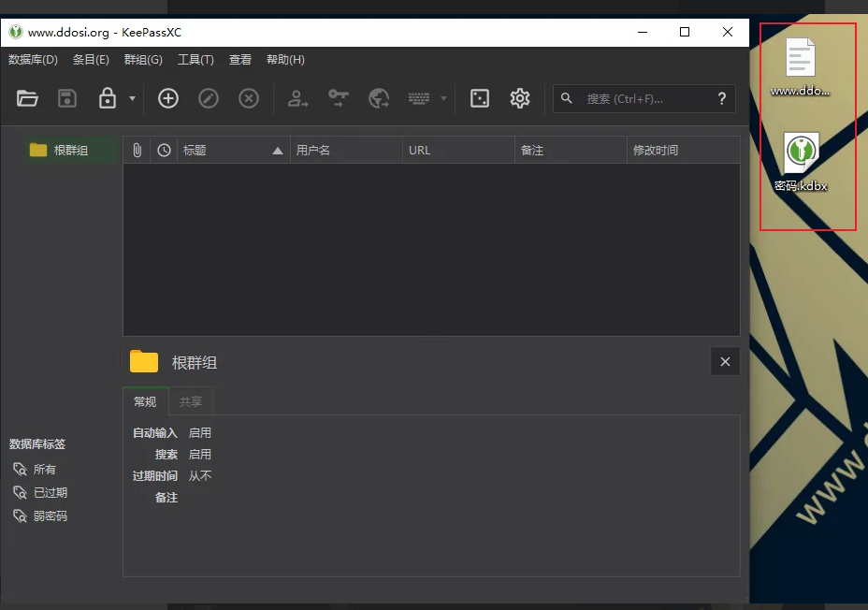Image resolution: width=868 pixels, height=610 pixels.
Task: Click the search field 搜索 (Ctrl+F)
Action: point(644,98)
